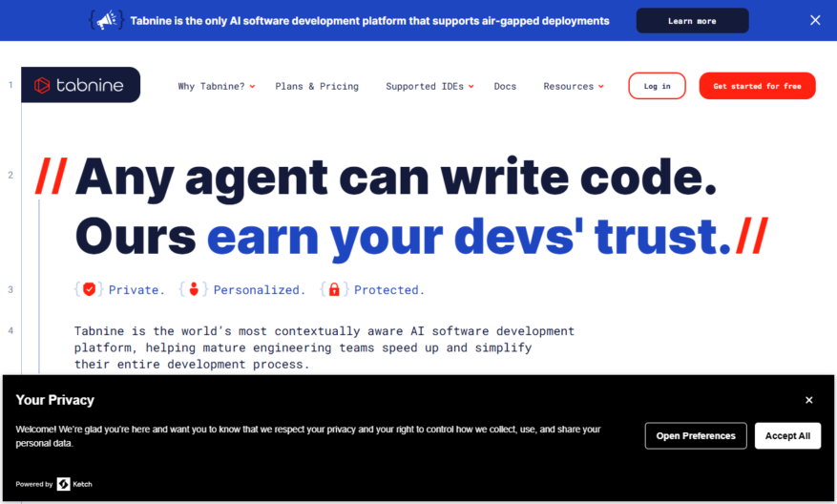Dismiss the Your Privacy dialog with X

[x=809, y=400]
